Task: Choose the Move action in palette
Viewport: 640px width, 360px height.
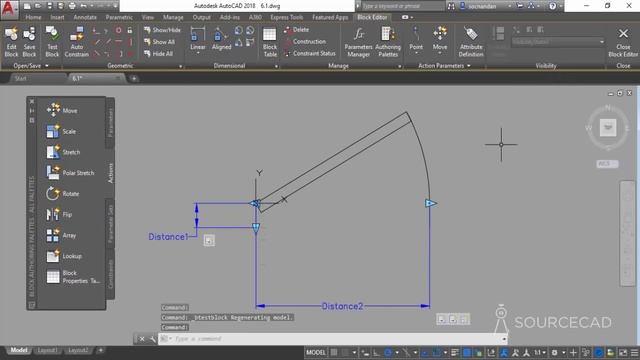Action: [x=62, y=110]
